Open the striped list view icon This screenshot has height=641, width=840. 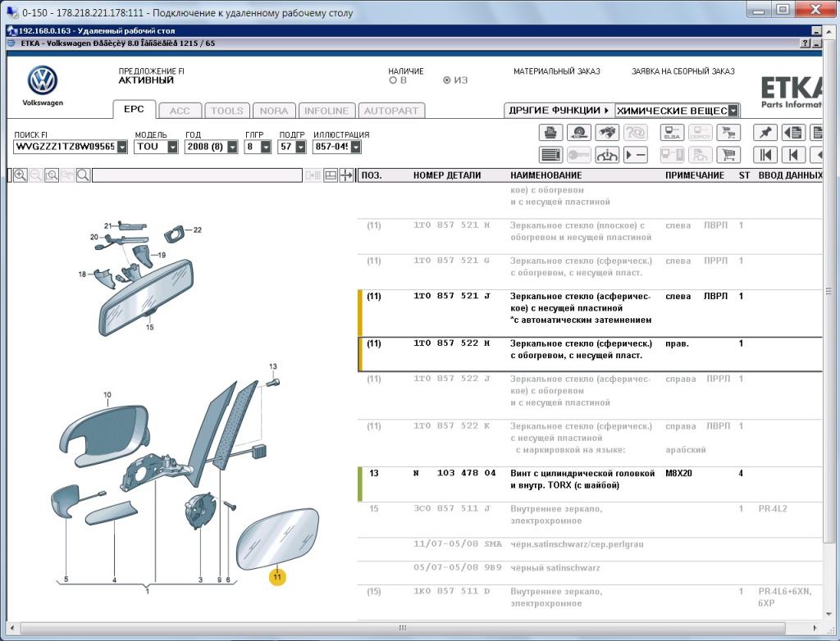click(550, 155)
